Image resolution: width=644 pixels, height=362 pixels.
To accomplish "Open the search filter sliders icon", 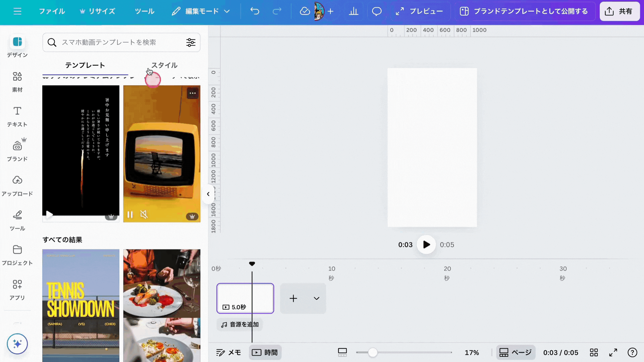I will click(191, 42).
